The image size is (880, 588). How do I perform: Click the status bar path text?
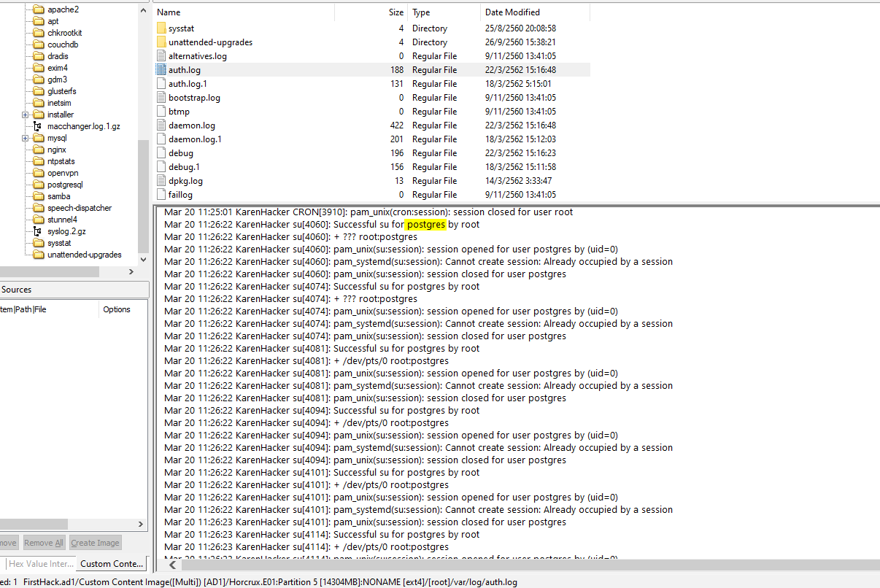pyautogui.click(x=270, y=582)
